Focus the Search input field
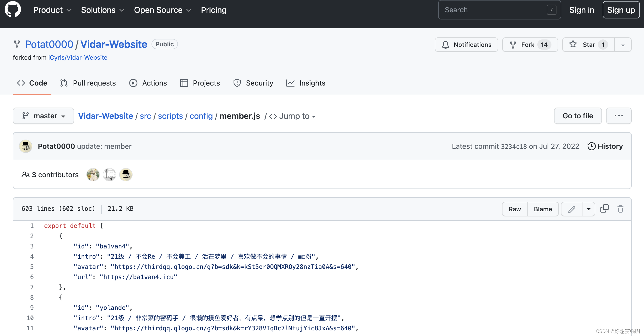Viewport: 644px width, 336px height. tap(499, 10)
